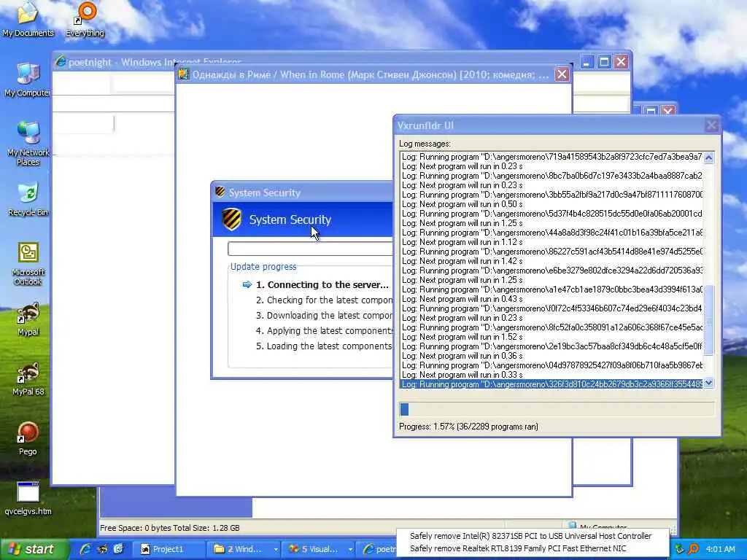The width and height of the screenshot is (747, 560).
Task: Click the shield icon in System Security title bar
Action: coord(220,192)
